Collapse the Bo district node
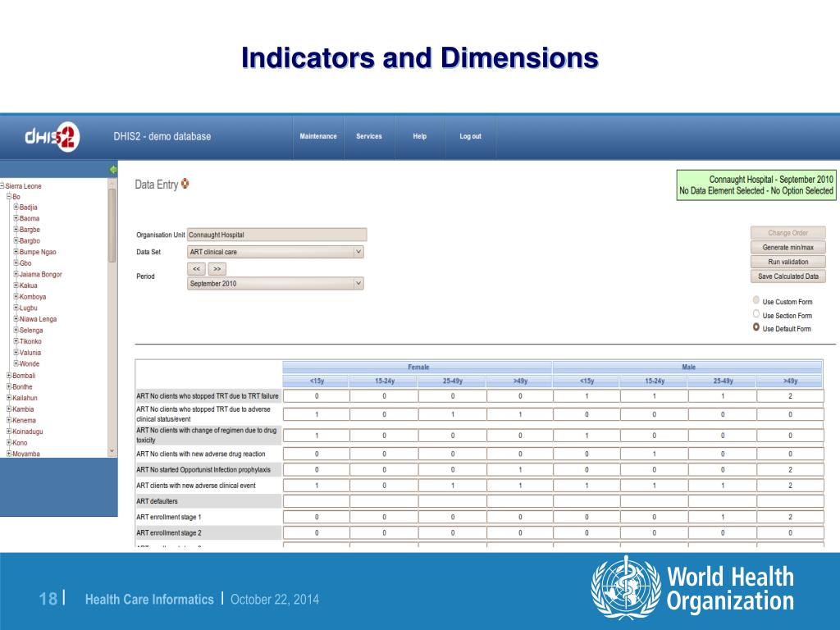Screen dimensions: 840x630 (9, 197)
